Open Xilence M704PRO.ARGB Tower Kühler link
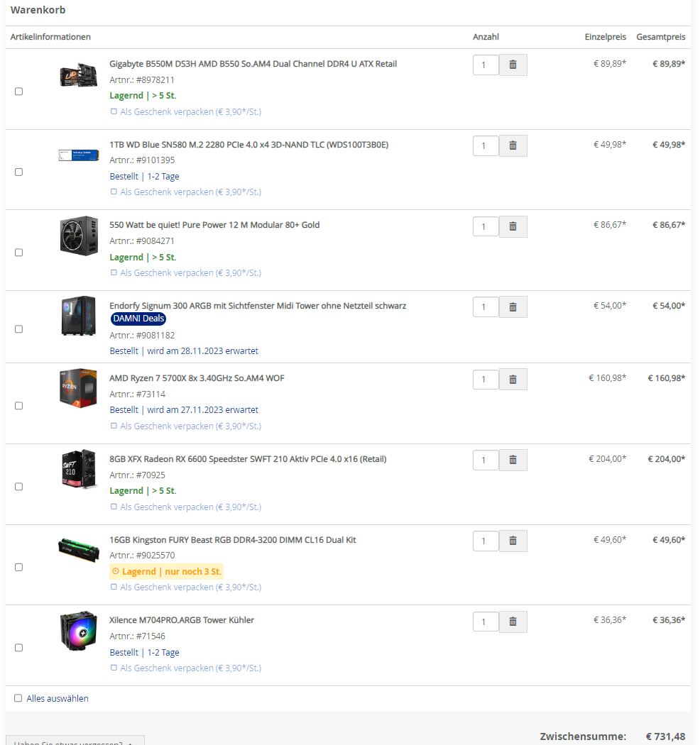The height and width of the screenshot is (745, 700). (182, 620)
